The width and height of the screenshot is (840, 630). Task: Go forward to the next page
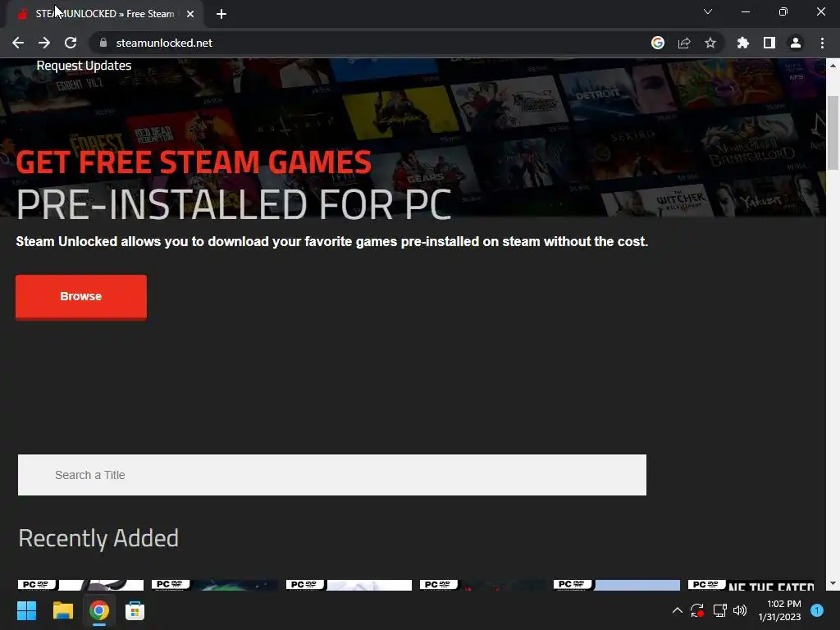point(44,43)
